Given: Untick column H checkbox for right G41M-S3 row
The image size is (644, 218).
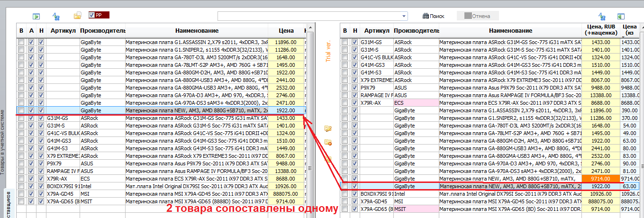Looking at the screenshot, I should [x=355, y=73].
